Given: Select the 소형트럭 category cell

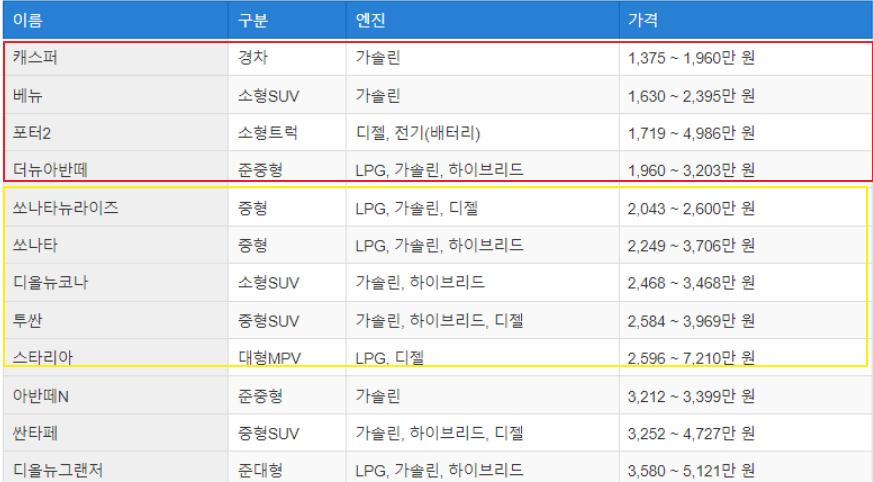Looking at the screenshot, I should (287, 132).
